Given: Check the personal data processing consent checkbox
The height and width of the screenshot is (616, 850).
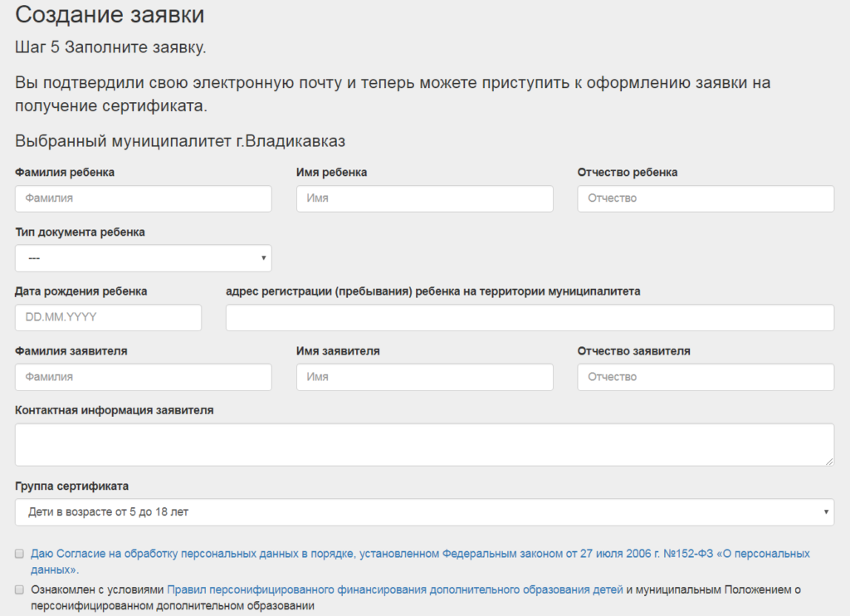Looking at the screenshot, I should pos(19,553).
